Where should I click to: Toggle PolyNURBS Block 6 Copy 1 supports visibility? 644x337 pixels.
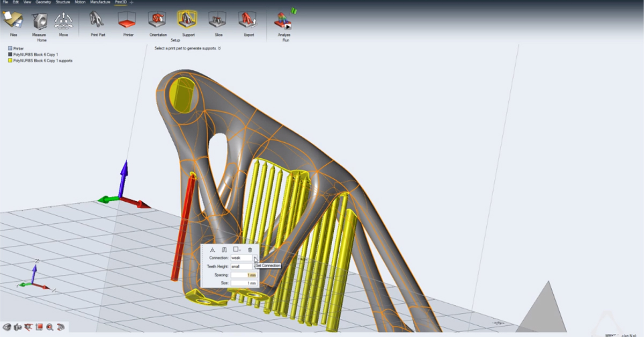tap(10, 61)
